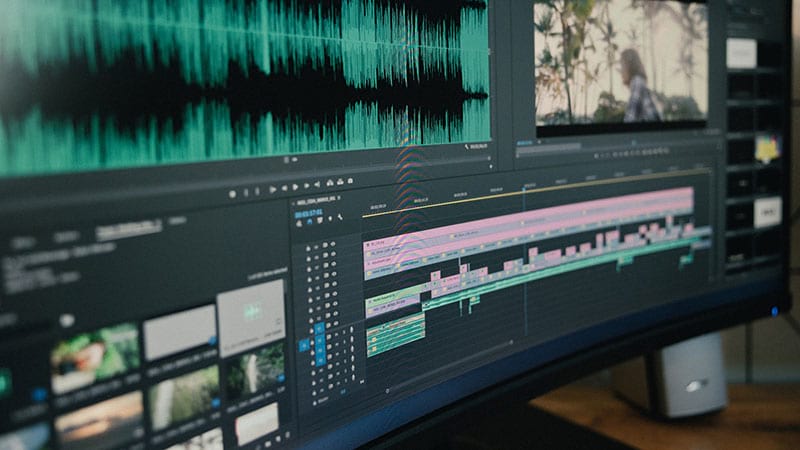Screen dimensions: 800x450
Task: Toggle Linked Selection in the timeline header
Action: pyautogui.click(x=320, y=220)
